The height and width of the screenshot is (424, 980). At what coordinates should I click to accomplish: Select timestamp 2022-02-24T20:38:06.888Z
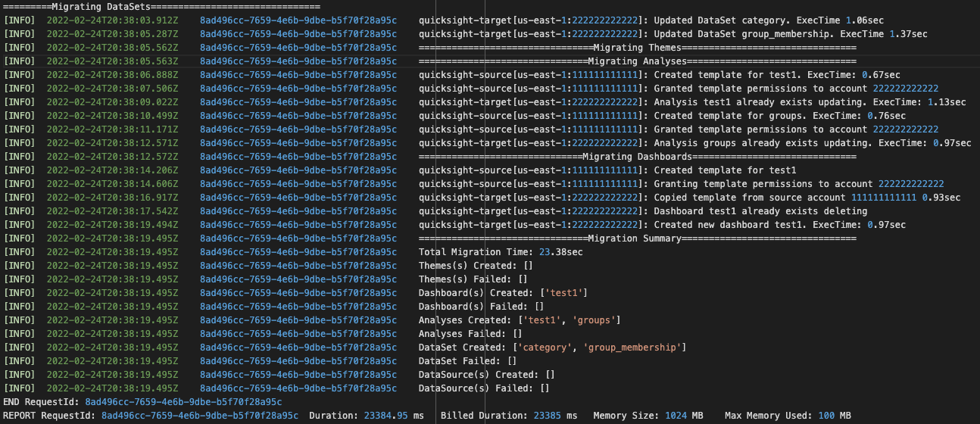pyautogui.click(x=112, y=74)
